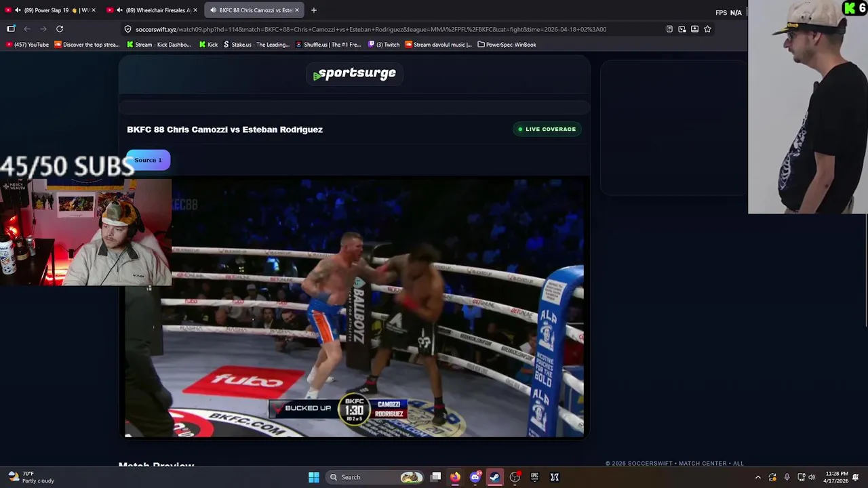Open the sidebar toggle icon in toolbar
Screen dimensions: 868x488
tap(11, 28)
